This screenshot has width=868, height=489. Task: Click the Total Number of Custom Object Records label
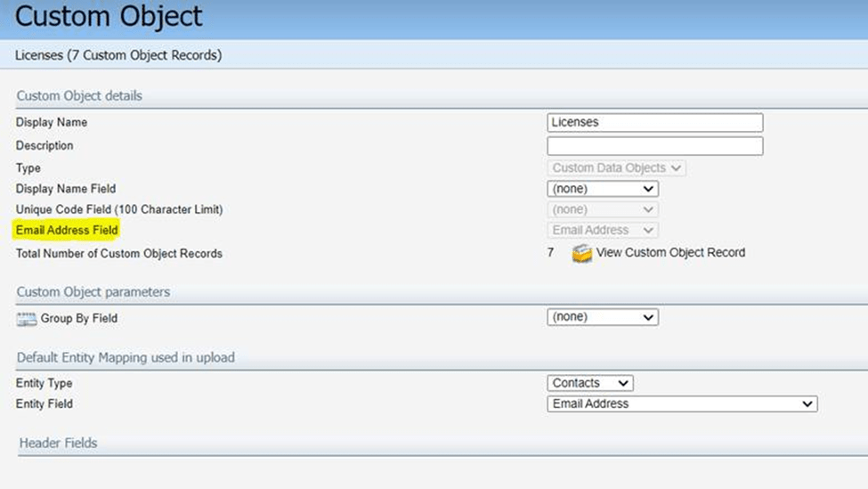coord(119,254)
